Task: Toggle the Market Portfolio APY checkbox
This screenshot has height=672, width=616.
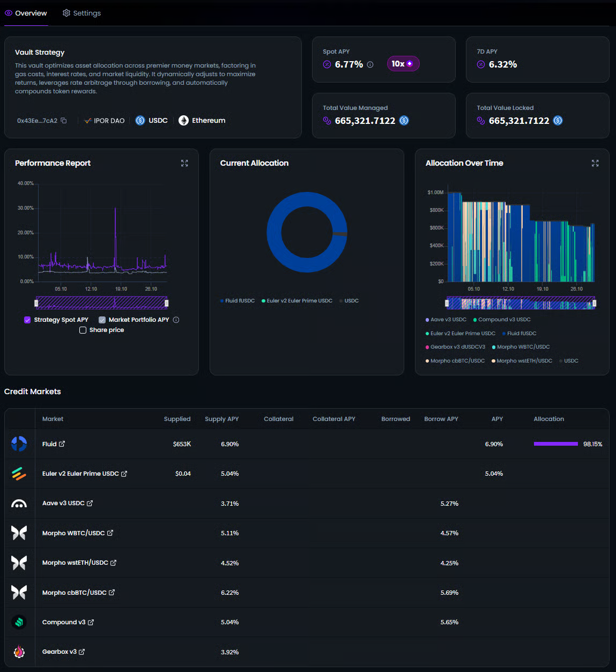Action: [102, 320]
